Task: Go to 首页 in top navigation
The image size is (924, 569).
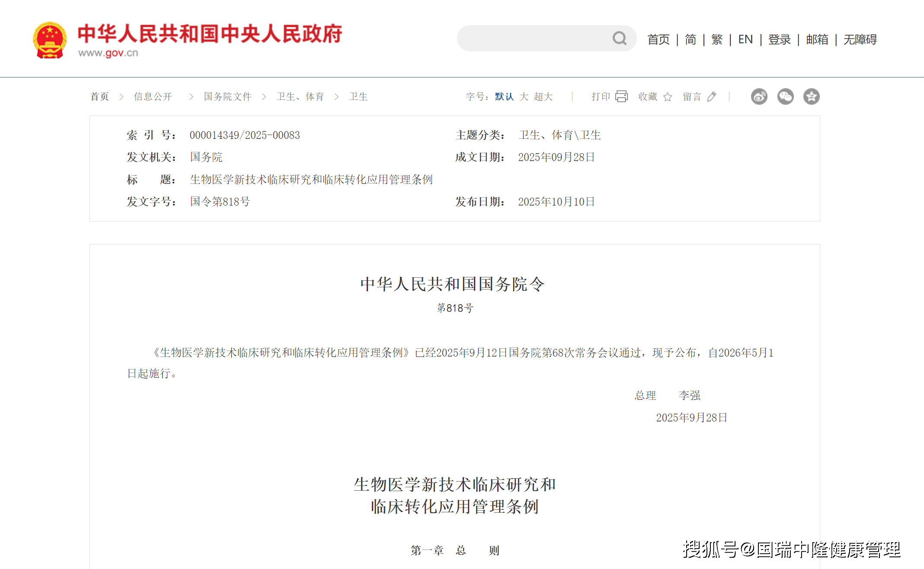Action: click(x=658, y=39)
